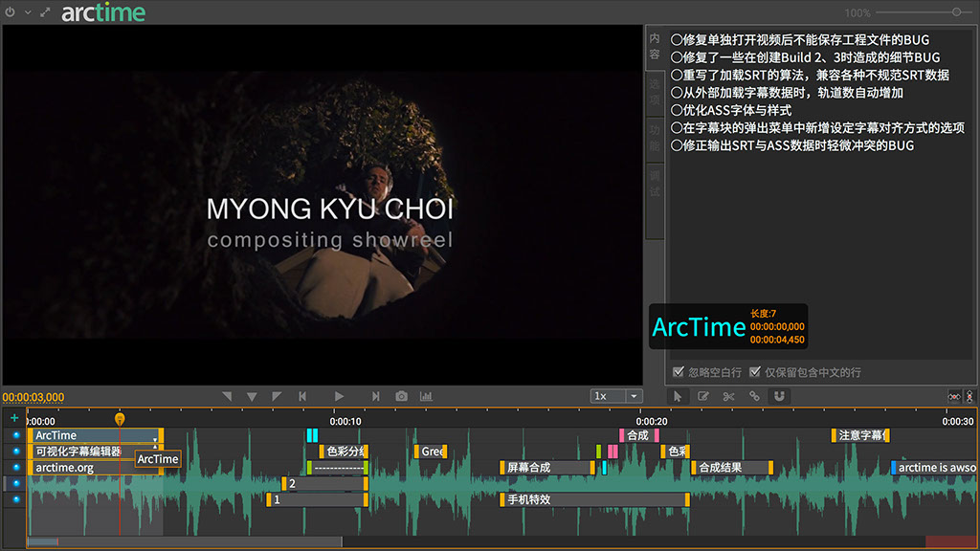Screen dimensions: 980x551
Task: Jump forward with the skip-next icon
Action: tap(375, 396)
